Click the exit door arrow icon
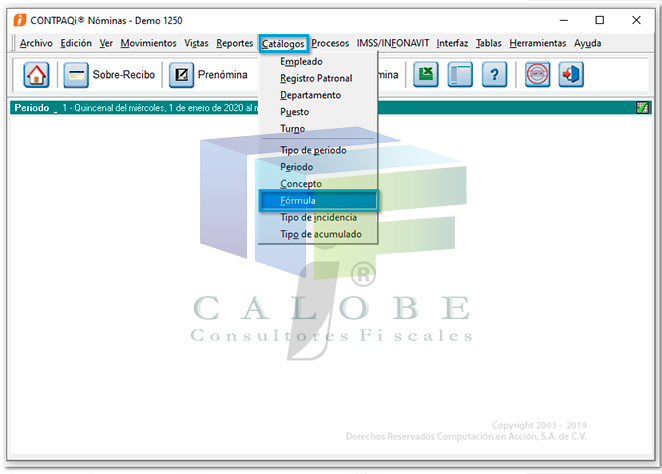The image size is (662, 474). 571,74
